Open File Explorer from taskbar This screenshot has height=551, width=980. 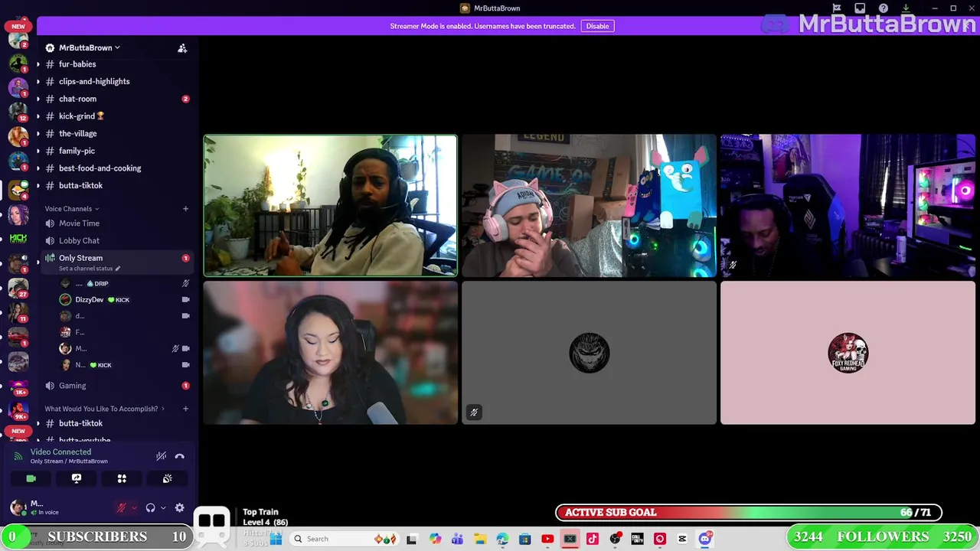479,539
